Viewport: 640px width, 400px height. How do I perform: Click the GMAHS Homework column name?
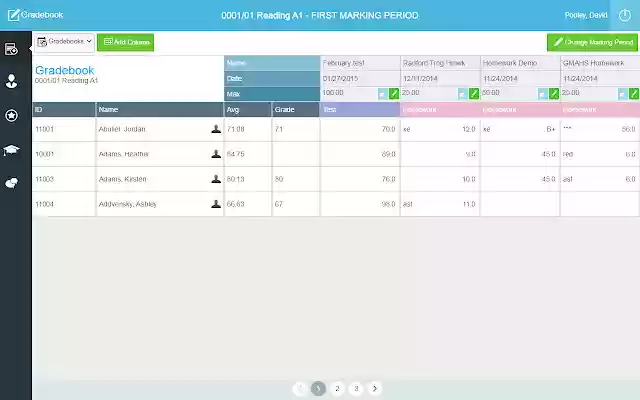(593, 63)
